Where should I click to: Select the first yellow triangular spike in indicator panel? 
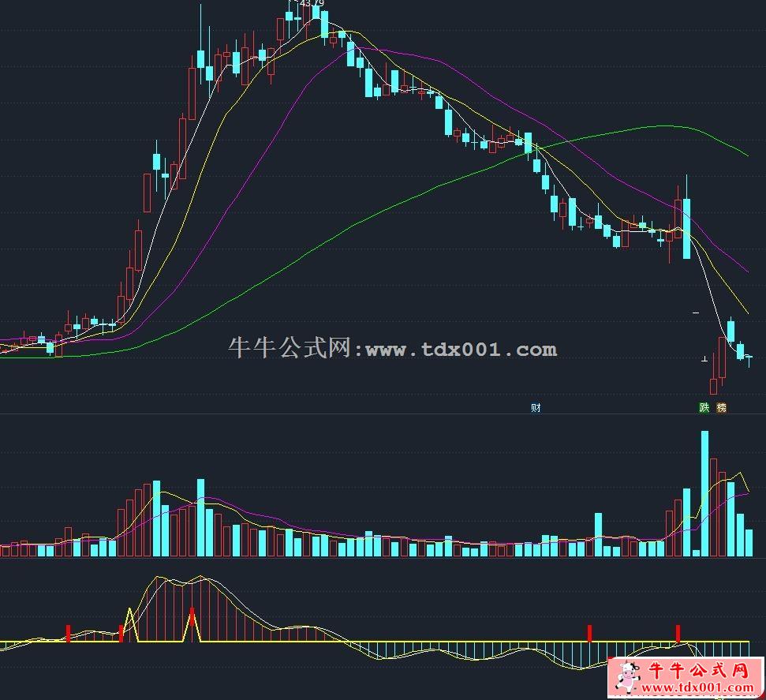click(x=131, y=623)
